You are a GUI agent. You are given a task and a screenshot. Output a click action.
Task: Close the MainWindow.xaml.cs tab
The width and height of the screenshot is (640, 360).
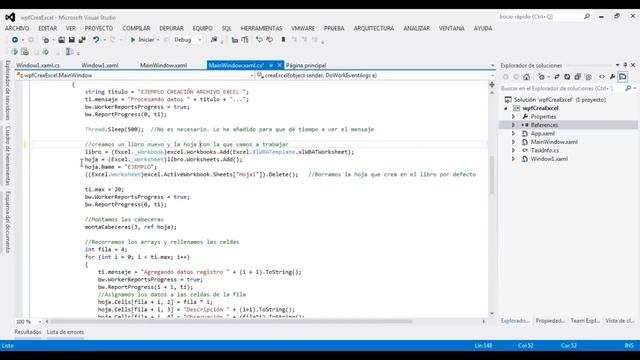[280, 65]
